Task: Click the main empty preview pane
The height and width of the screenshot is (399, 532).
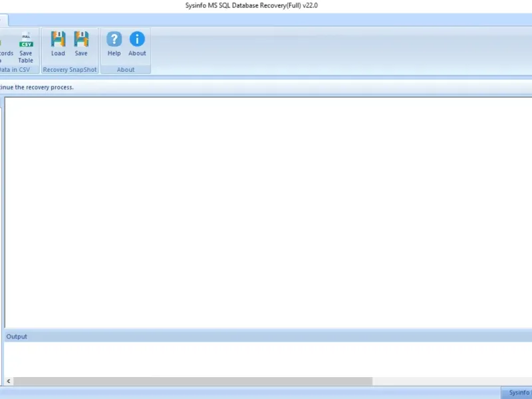Action: 268,212
